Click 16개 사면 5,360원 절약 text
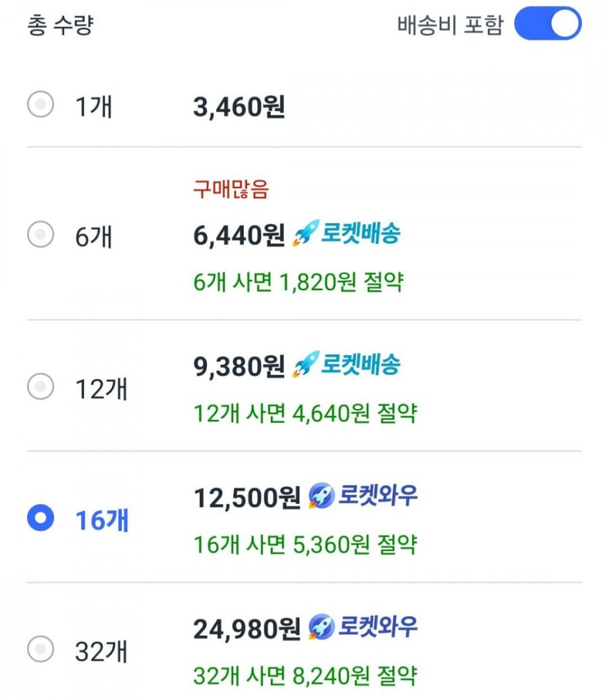Screen dimensions: 609x700 pyautogui.click(x=305, y=544)
